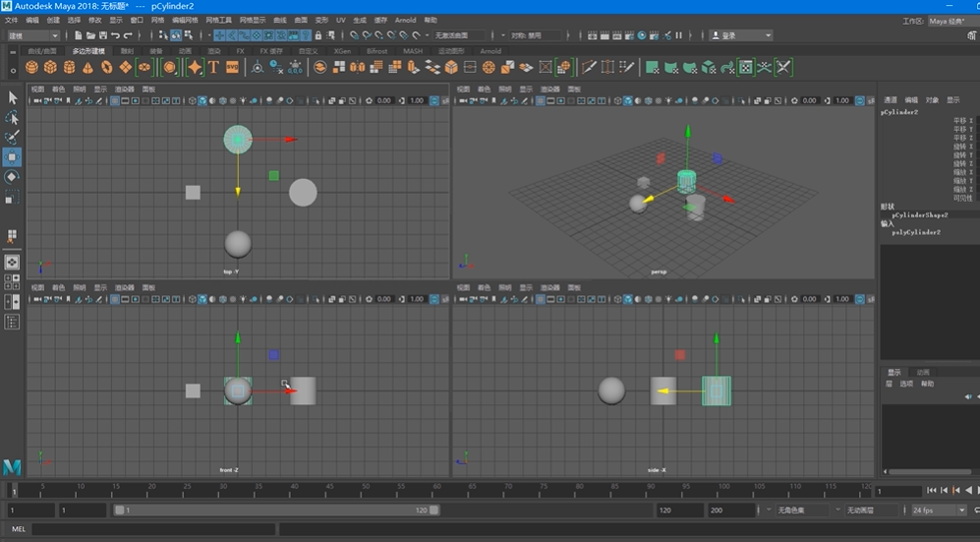Select the Move tool in the toolbox
The width and height of the screenshot is (980, 542).
click(12, 157)
